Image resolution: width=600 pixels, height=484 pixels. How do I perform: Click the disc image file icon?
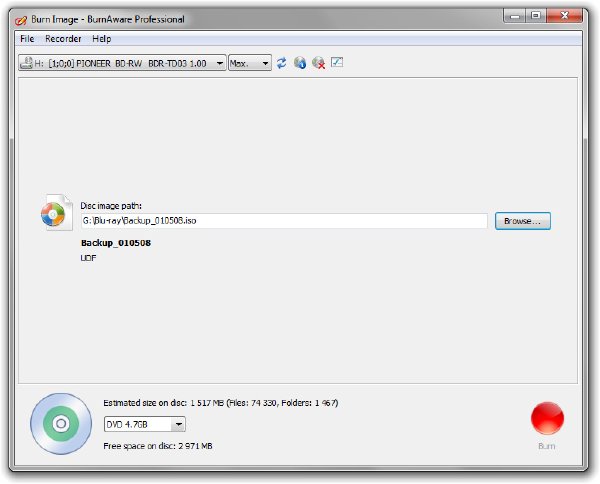coord(57,212)
